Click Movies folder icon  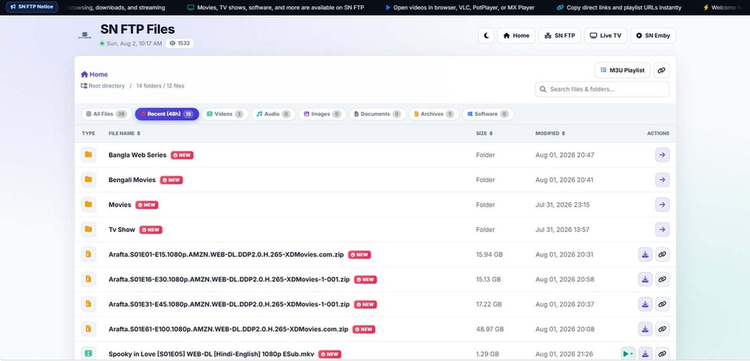88,204
